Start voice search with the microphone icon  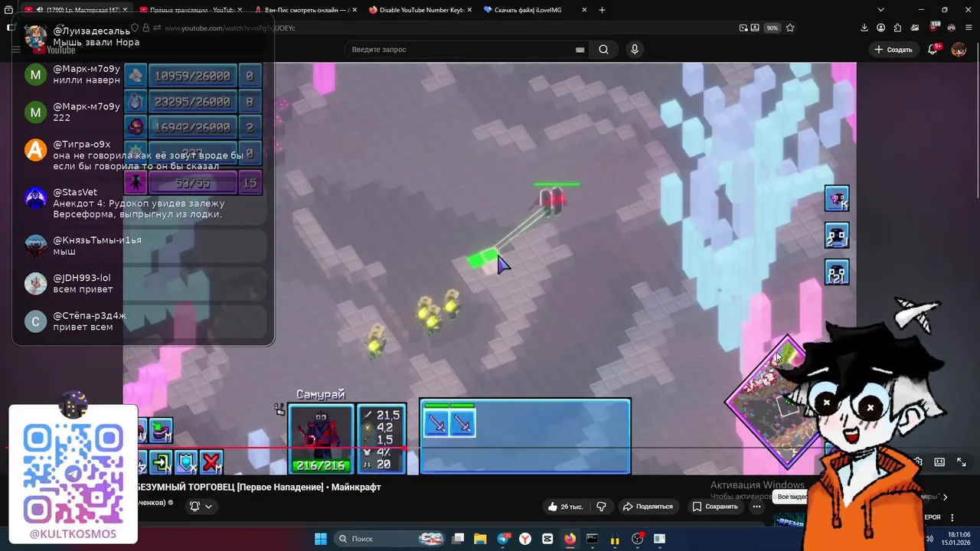634,49
